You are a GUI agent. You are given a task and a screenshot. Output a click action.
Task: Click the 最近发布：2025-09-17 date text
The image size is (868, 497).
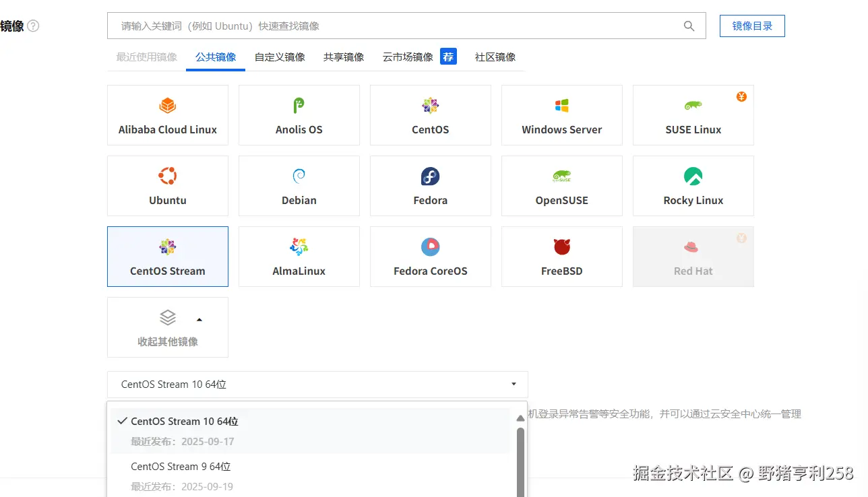coord(183,442)
